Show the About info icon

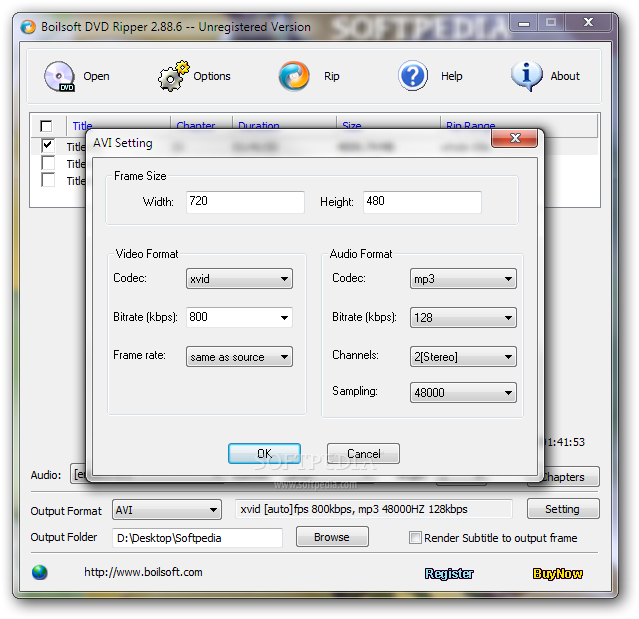(527, 76)
